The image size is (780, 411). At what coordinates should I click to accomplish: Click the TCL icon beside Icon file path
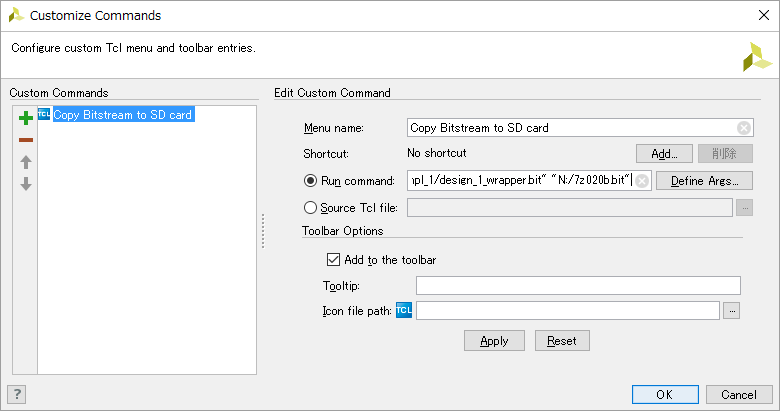(x=404, y=310)
